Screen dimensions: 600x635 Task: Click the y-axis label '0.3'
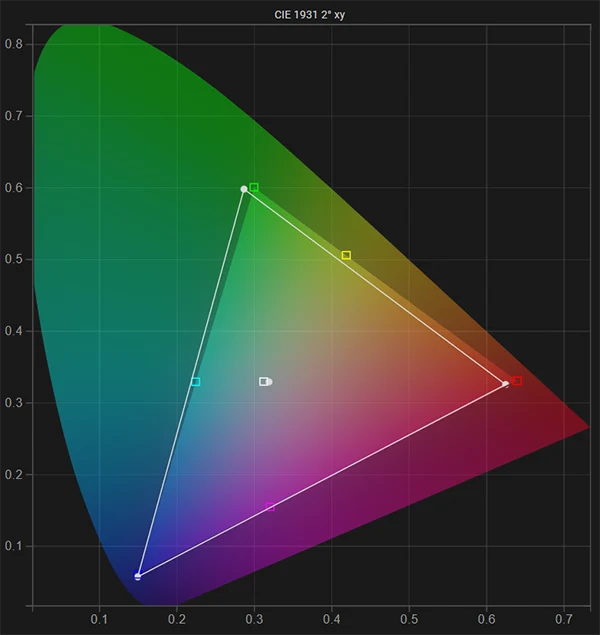point(13,403)
